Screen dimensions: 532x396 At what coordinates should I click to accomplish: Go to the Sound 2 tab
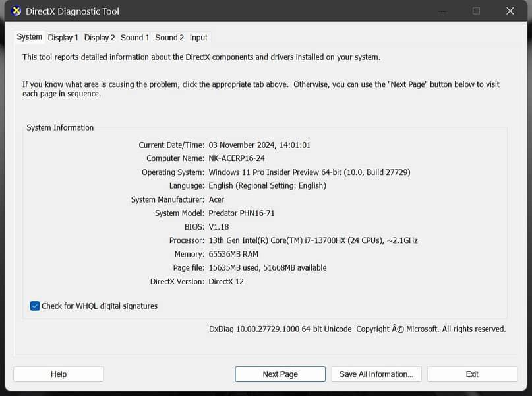(x=169, y=38)
